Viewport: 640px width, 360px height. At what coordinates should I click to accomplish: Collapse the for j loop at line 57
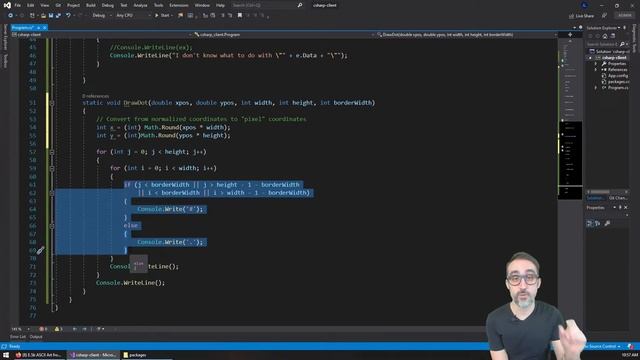(x=52, y=152)
